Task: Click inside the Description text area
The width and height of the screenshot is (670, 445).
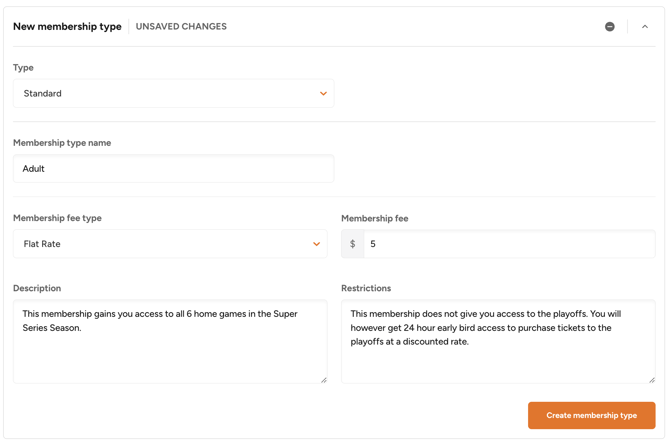Action: click(170, 350)
